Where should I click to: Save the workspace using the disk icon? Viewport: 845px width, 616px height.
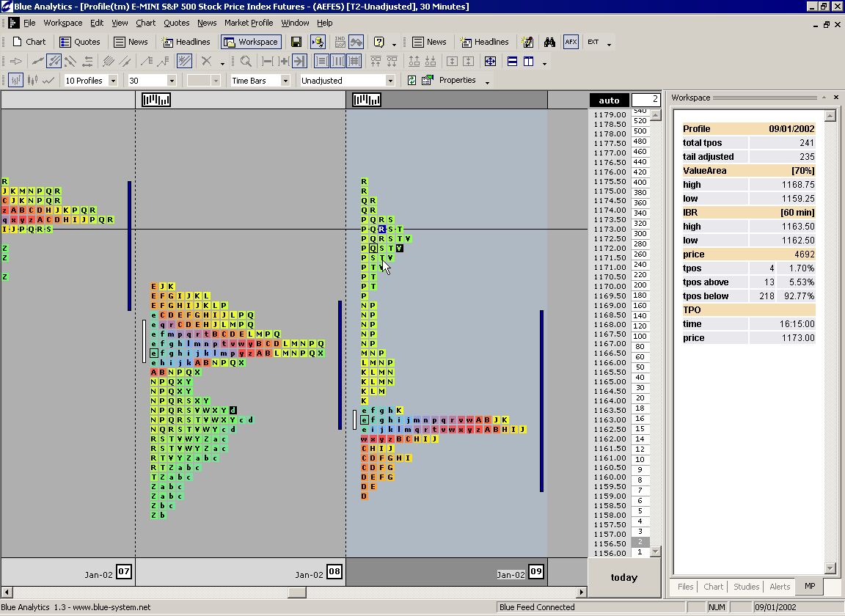click(296, 42)
